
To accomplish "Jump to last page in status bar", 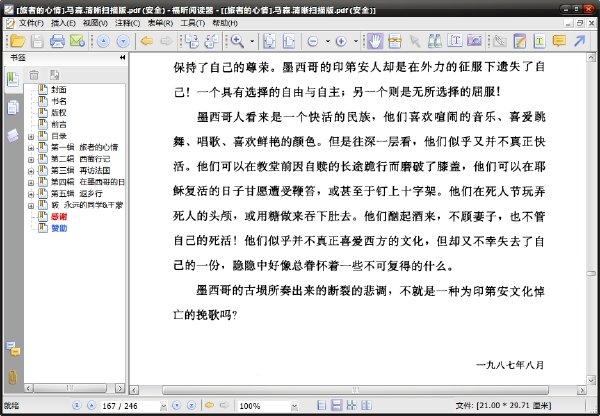I will 191,405.
